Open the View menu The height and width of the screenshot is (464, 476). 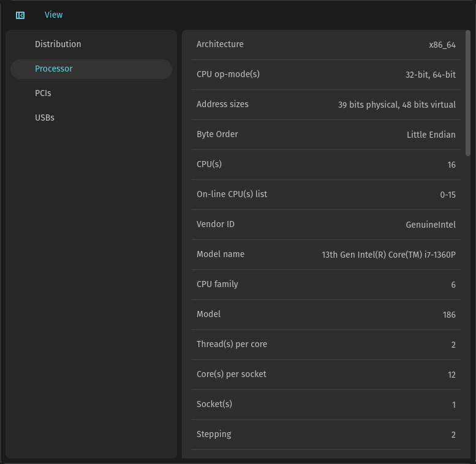[53, 15]
